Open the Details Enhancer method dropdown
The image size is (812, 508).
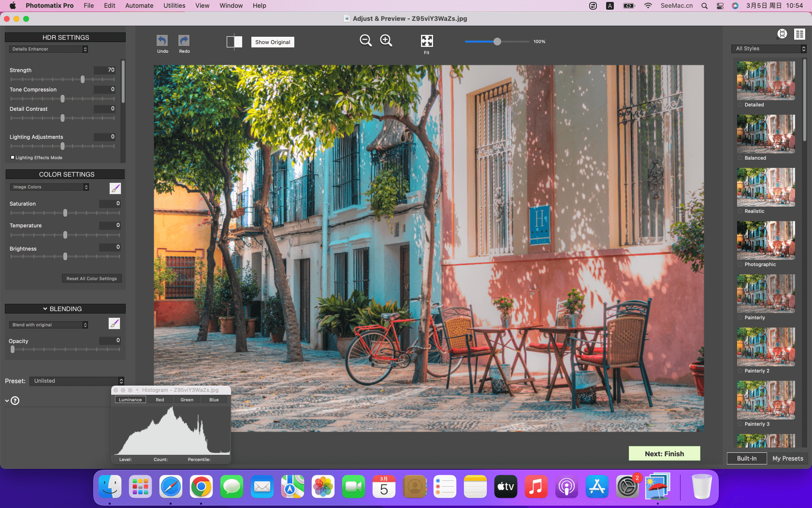coord(48,49)
